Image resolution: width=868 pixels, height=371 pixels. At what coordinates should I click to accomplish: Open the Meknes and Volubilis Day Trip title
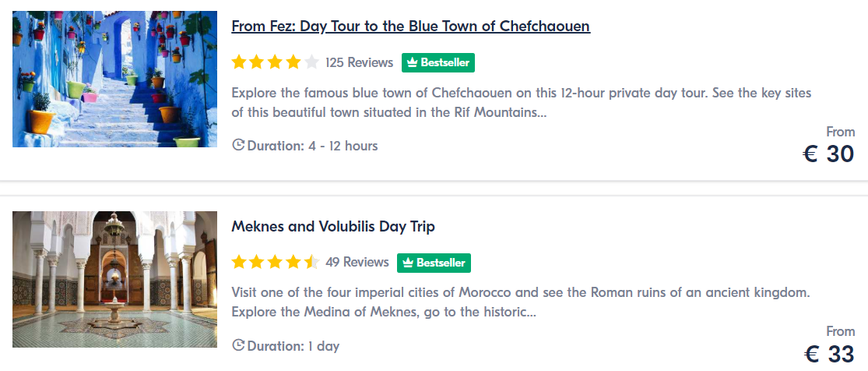click(x=333, y=226)
